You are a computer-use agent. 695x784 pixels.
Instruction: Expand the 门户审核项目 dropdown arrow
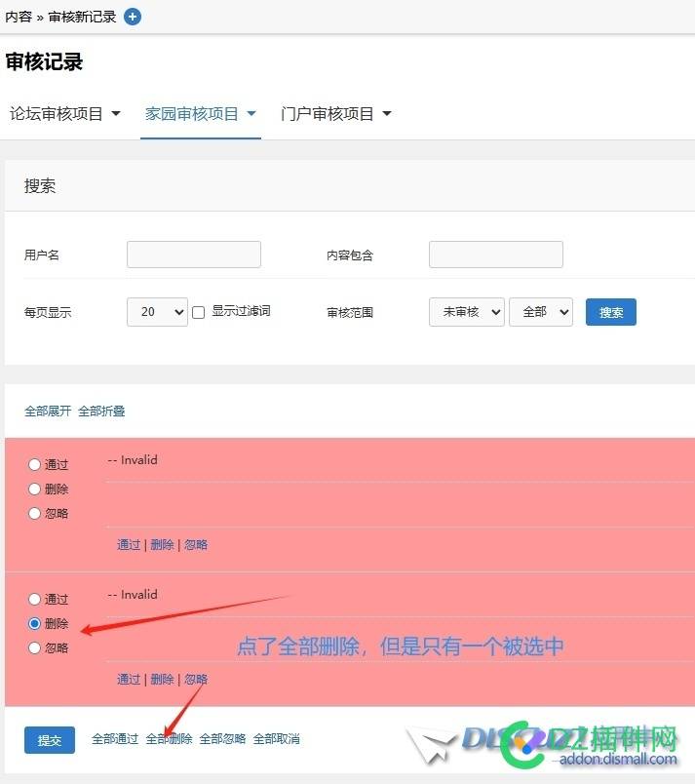(387, 114)
